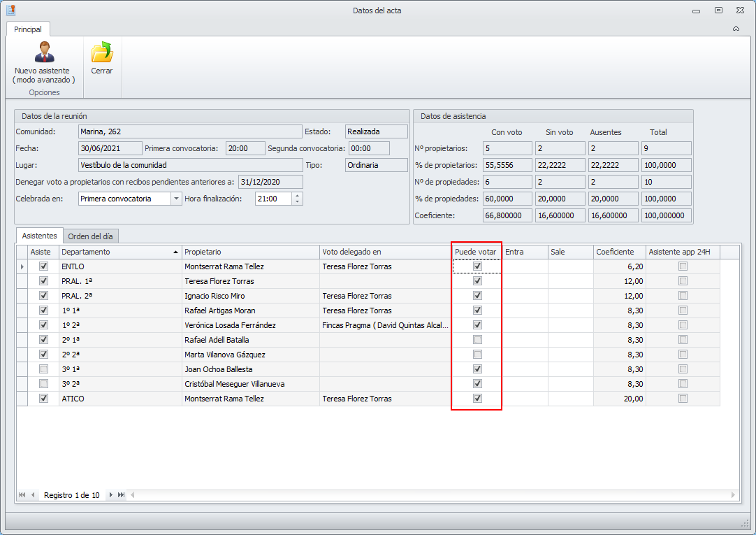Click the Coeficiente column header
Screen dimensions: 756x535
click(x=618, y=252)
